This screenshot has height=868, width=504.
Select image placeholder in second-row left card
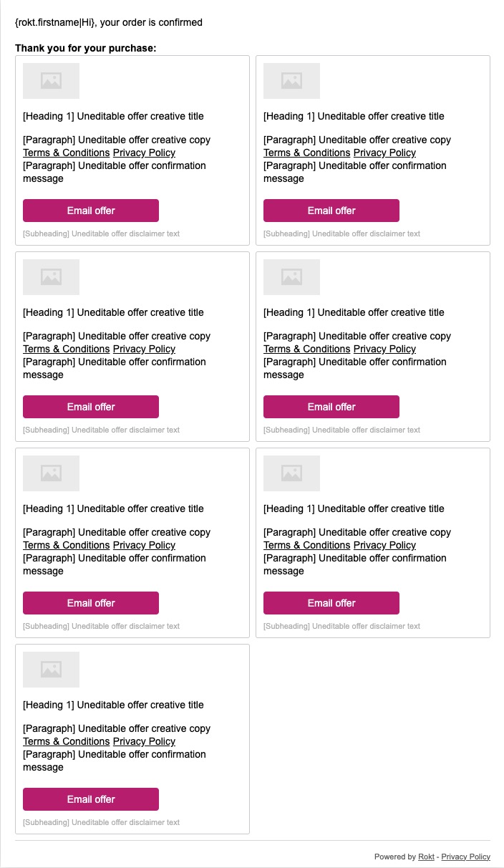coord(51,277)
